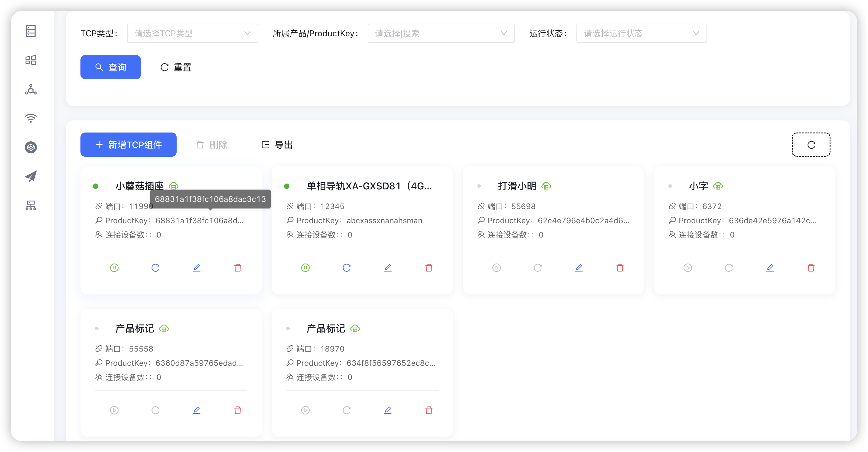The height and width of the screenshot is (452, 868).
Task: Open the WiFi section in the sidebar
Action: coord(31,118)
